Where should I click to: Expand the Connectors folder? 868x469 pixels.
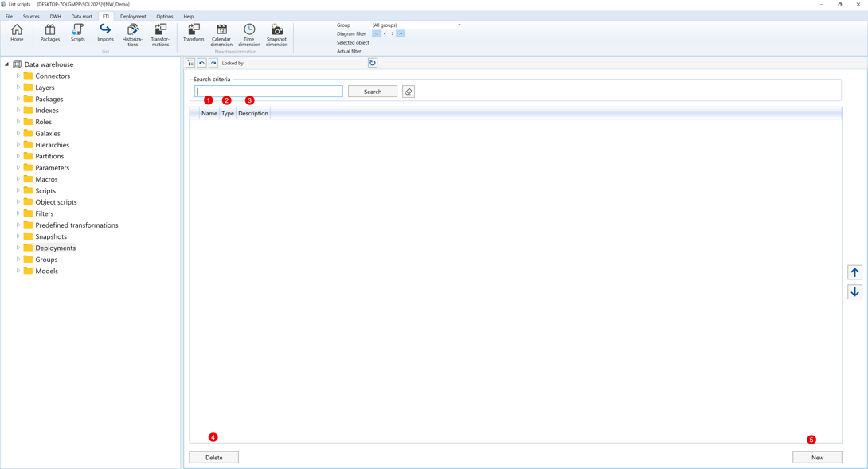(18, 76)
